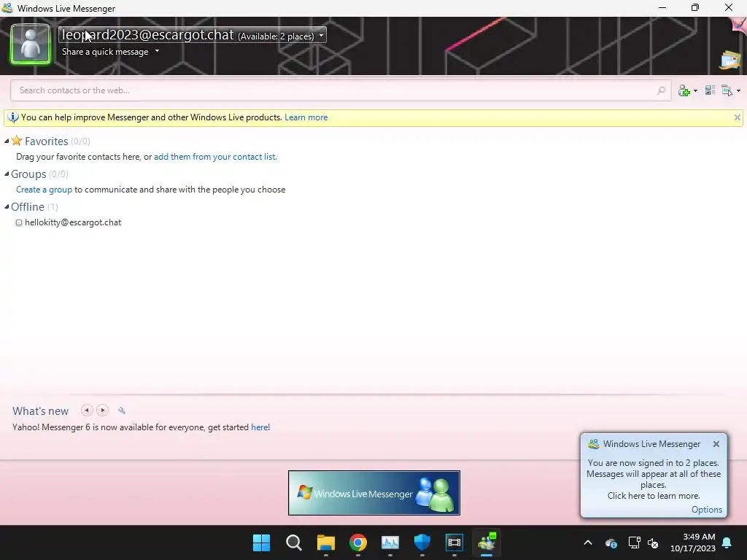747x560 pixels.
Task: Open the clock showing 3:49 AM
Action: point(693,542)
